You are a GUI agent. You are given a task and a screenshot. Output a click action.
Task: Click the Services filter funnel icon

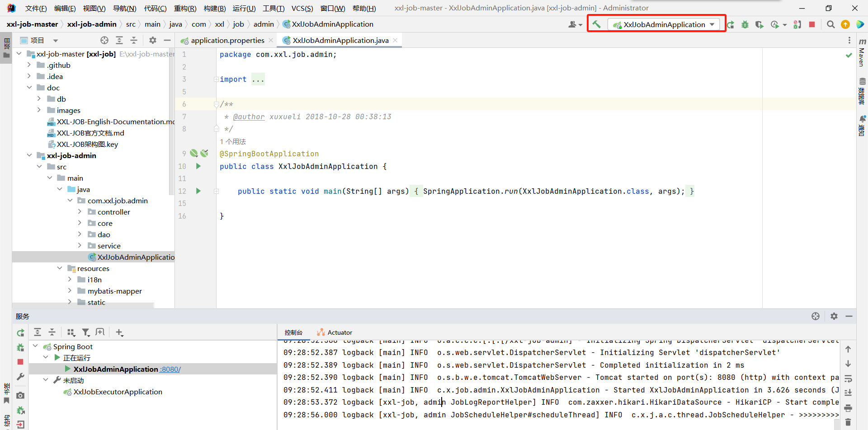[85, 332]
